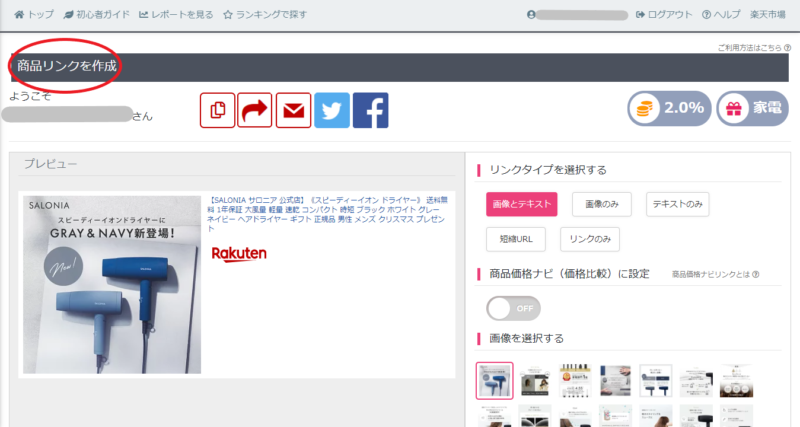Select the 短縮URL link type

click(x=516, y=239)
